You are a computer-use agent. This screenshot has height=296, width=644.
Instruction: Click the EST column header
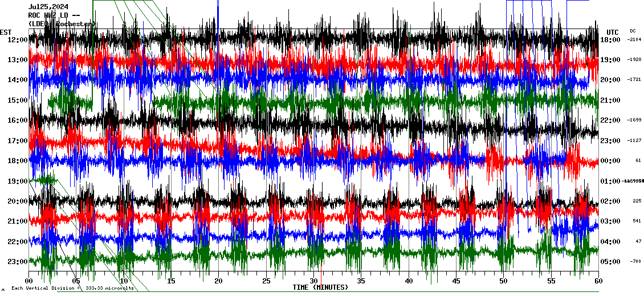point(6,32)
